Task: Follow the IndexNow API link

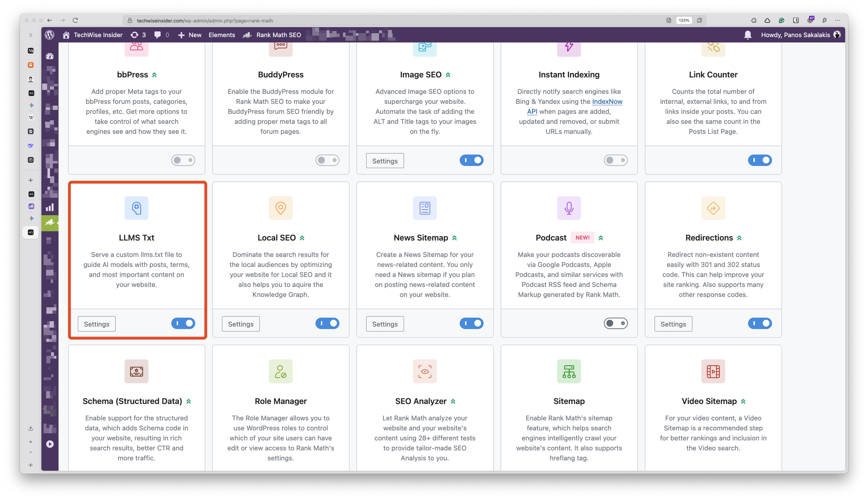Action: click(607, 102)
